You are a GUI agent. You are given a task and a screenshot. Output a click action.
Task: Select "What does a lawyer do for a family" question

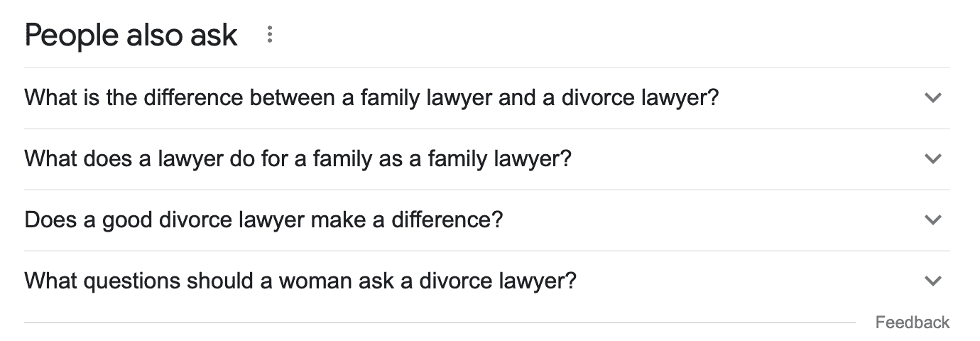point(298,159)
